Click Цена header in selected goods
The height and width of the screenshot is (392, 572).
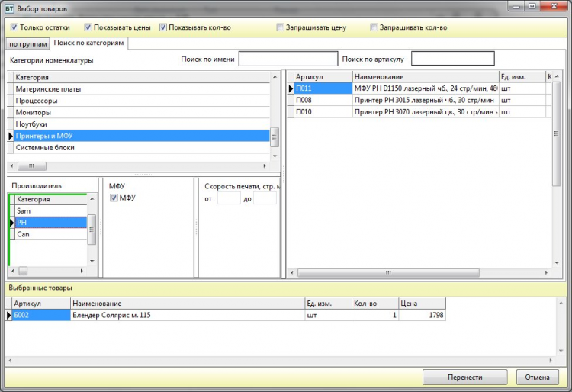click(422, 304)
